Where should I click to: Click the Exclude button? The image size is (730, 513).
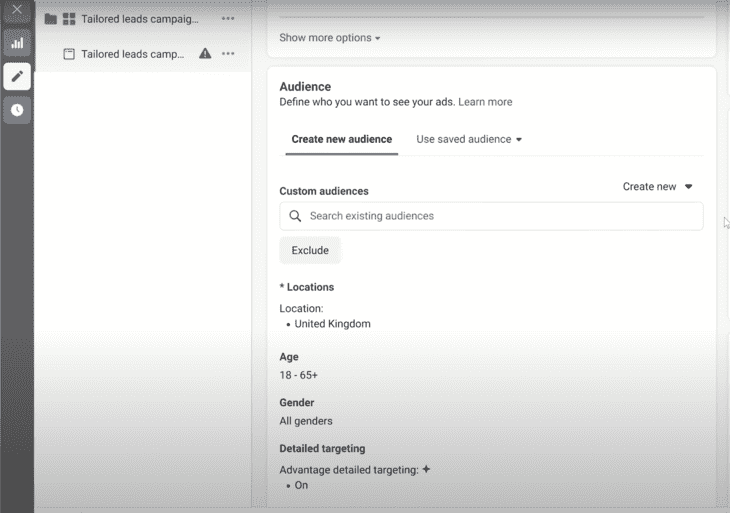[x=310, y=250]
